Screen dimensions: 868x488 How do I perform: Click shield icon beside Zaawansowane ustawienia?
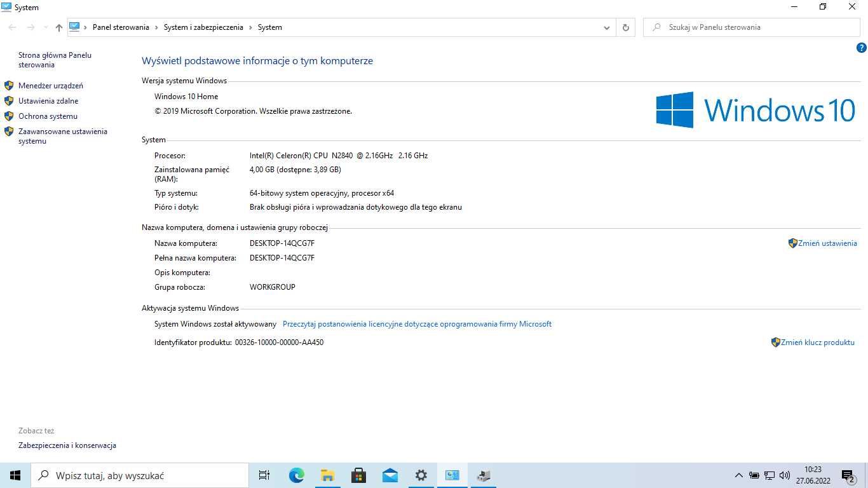pos(9,132)
